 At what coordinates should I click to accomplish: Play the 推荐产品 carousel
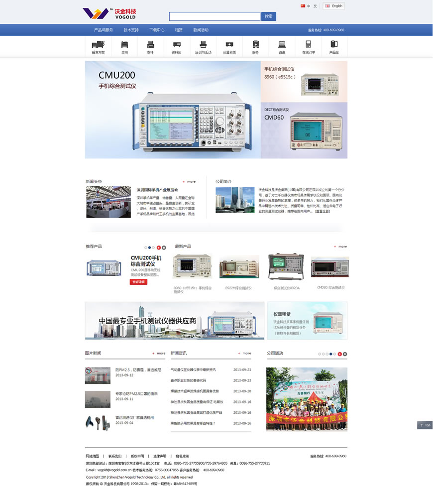point(159,248)
